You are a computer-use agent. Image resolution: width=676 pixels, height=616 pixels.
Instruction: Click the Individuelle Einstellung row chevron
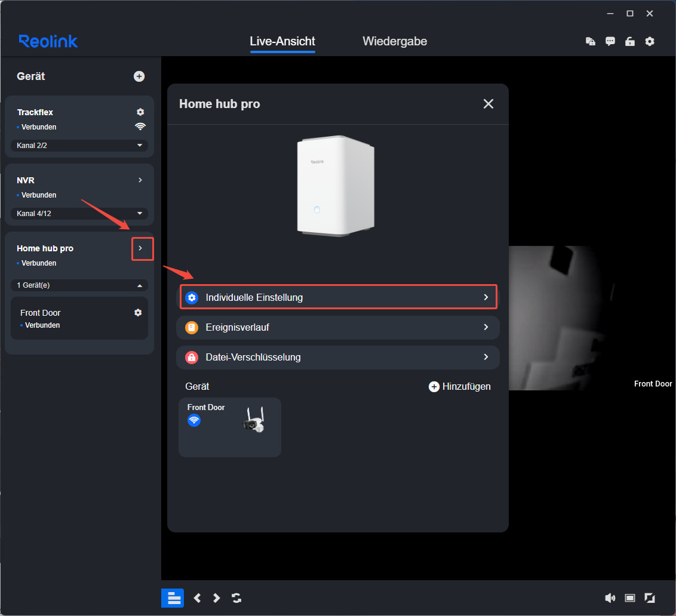(486, 297)
